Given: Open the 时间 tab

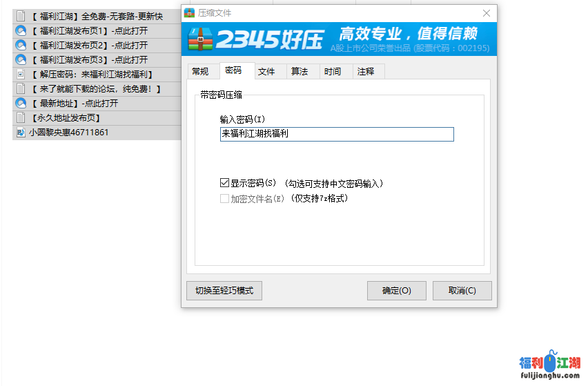Looking at the screenshot, I should coord(333,71).
